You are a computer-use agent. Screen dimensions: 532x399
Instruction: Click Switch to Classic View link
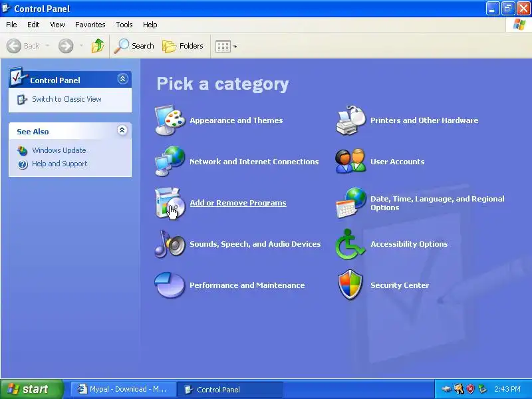[x=67, y=99]
